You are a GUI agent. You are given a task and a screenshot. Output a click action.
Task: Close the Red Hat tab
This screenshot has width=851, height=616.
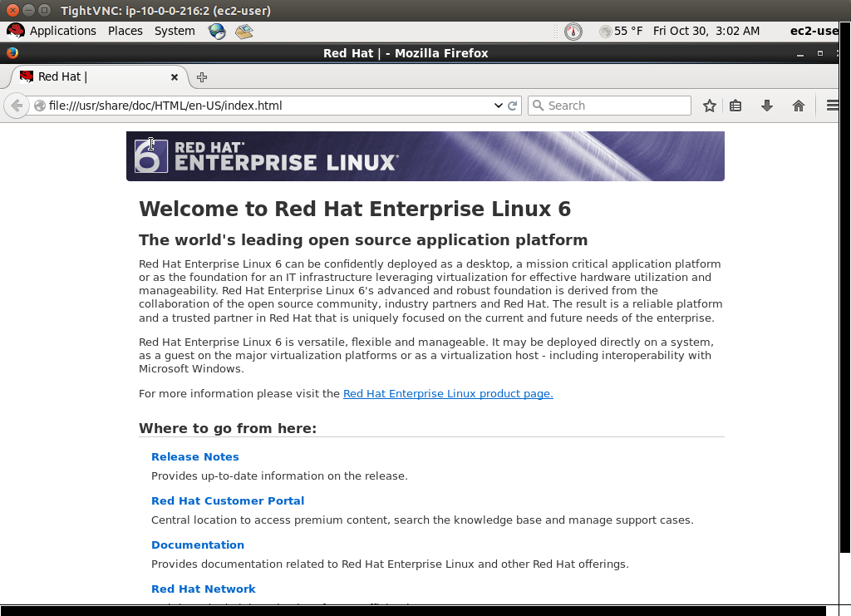(x=175, y=76)
